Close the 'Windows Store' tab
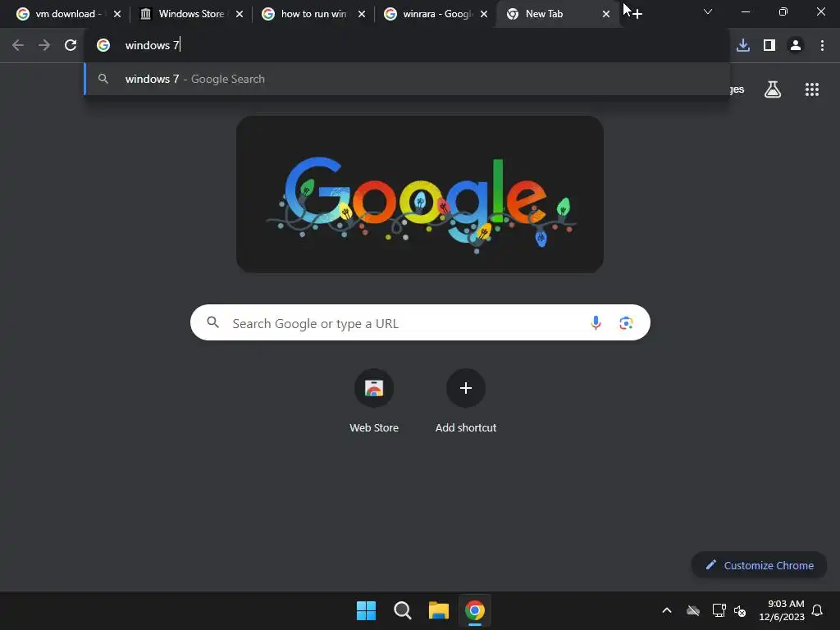The height and width of the screenshot is (630, 840). pos(240,14)
